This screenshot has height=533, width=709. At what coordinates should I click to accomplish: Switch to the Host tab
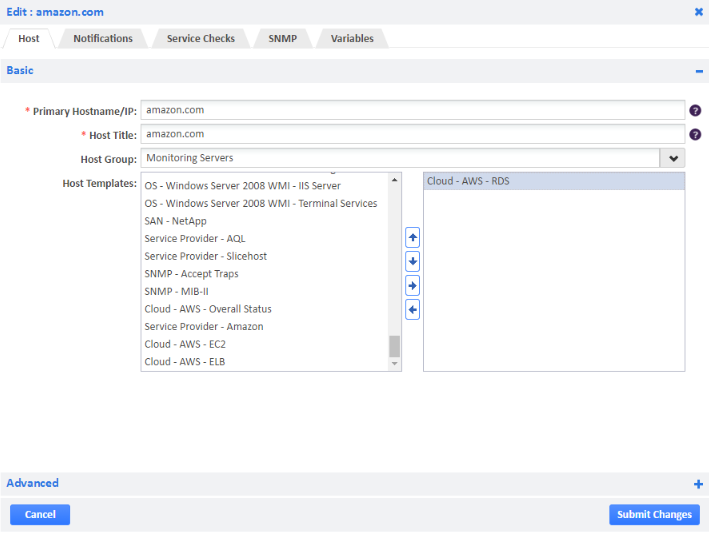pyautogui.click(x=28, y=38)
